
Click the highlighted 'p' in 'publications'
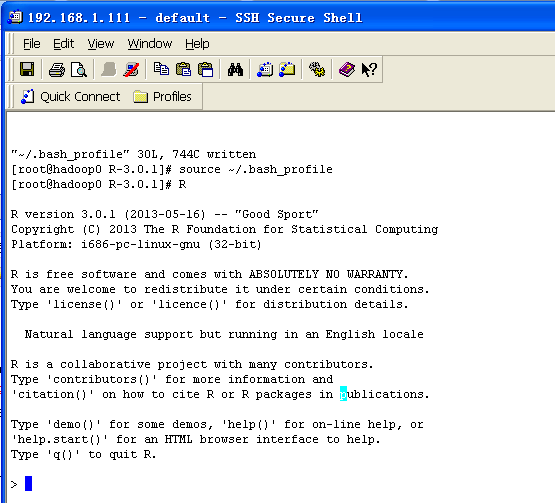coord(343,394)
